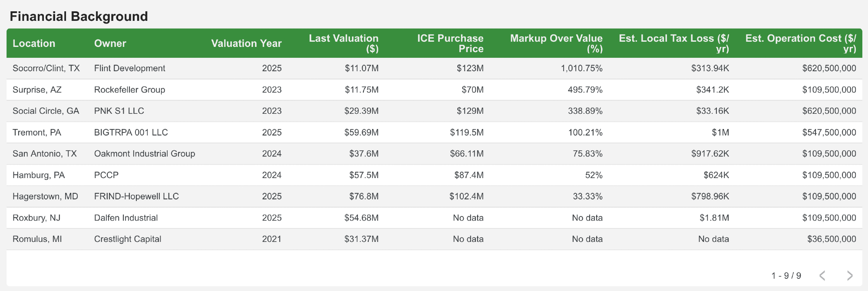
Task: Select Oakmont Industrial Group cell
Action: tap(145, 154)
